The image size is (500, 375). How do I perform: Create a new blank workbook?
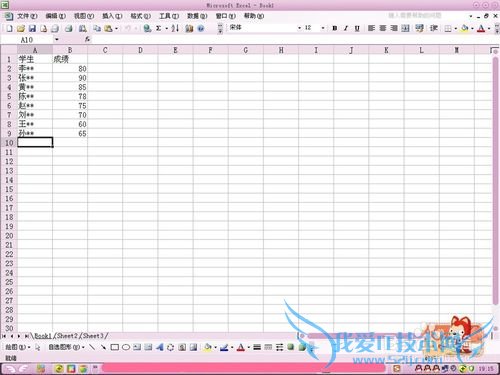10,28
